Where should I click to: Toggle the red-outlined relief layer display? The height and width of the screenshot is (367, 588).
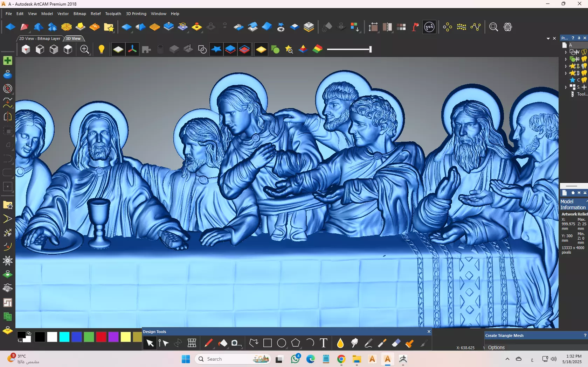click(x=244, y=49)
